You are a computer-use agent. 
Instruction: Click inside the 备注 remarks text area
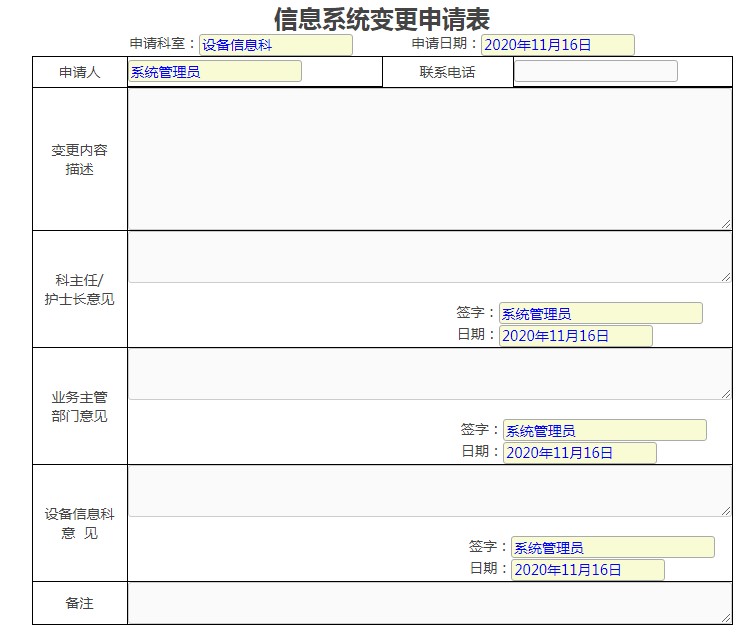[429, 603]
